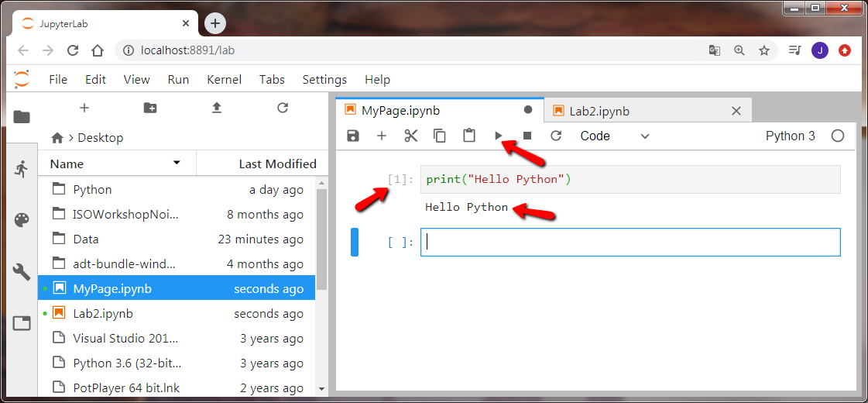
Task: Interrupt the kernel with stop button
Action: point(527,136)
